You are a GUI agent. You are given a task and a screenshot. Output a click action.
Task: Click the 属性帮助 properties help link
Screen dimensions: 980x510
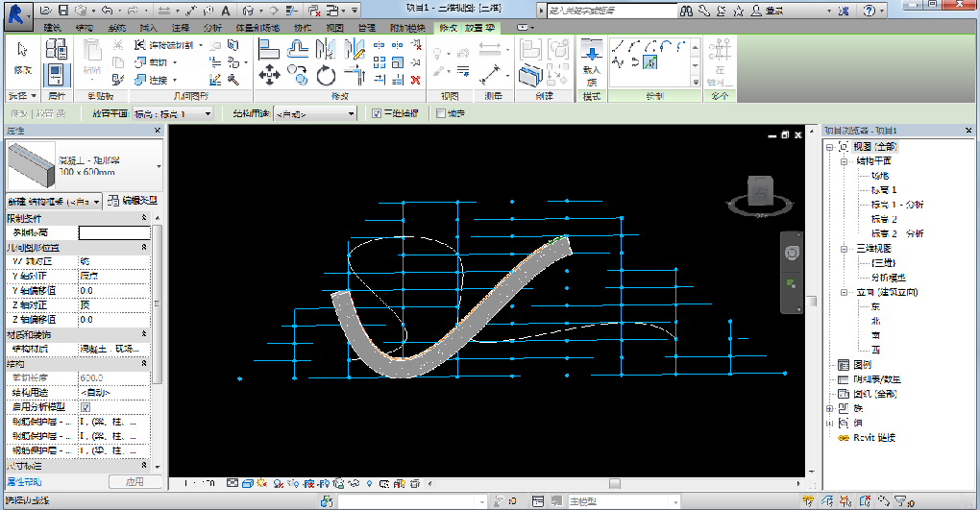pyautogui.click(x=23, y=481)
